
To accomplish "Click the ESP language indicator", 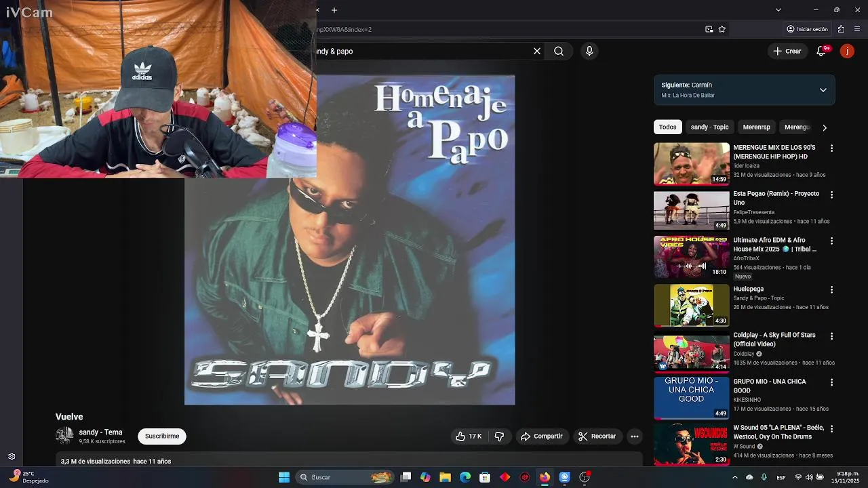I will pyautogui.click(x=781, y=477).
